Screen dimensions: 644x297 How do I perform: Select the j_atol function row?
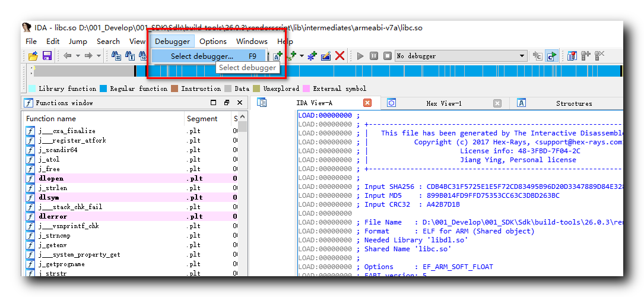[131, 159]
